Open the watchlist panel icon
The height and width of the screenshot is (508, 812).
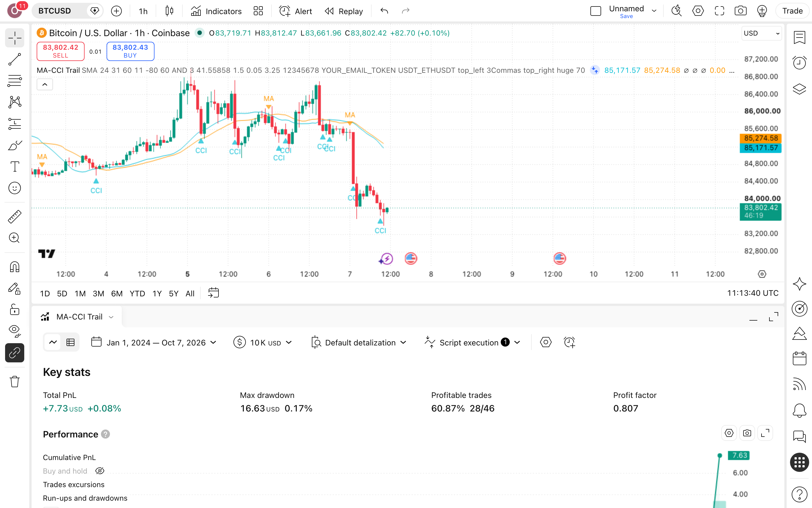(x=799, y=37)
